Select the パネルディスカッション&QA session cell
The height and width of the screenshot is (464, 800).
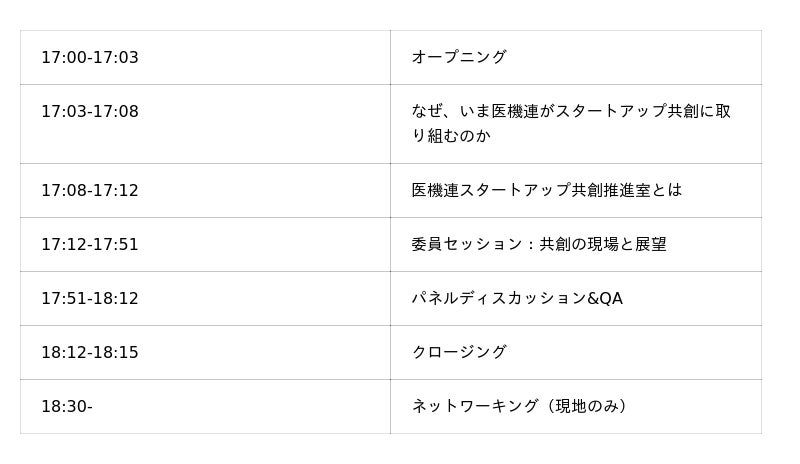tap(517, 298)
